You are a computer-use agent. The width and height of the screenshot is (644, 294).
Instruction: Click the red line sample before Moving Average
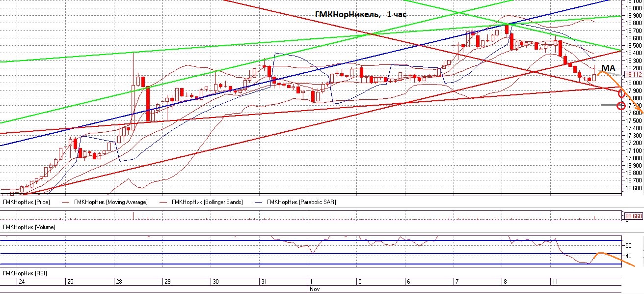point(65,202)
